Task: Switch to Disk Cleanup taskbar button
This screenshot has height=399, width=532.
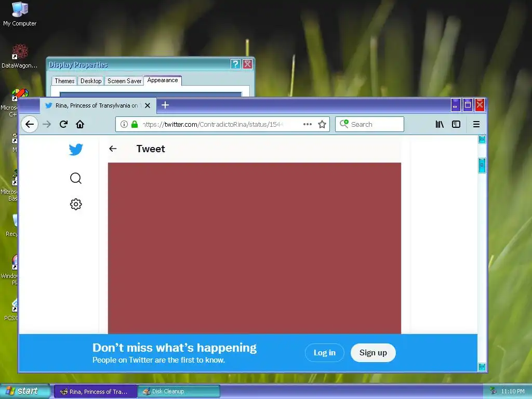Action: pos(179,392)
